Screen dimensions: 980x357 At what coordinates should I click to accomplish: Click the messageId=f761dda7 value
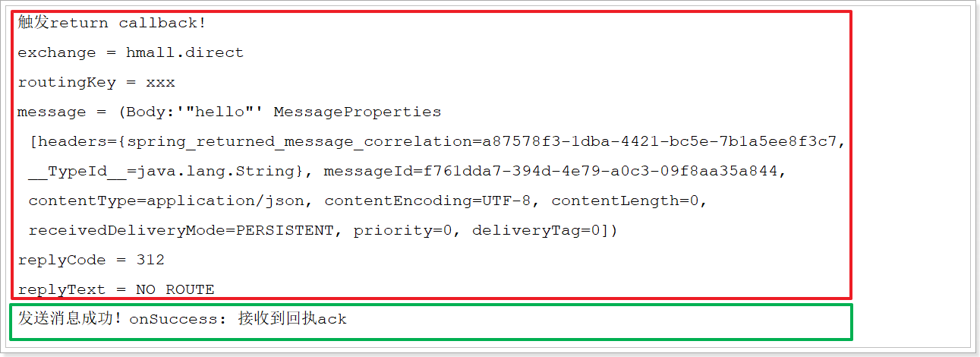click(551, 171)
